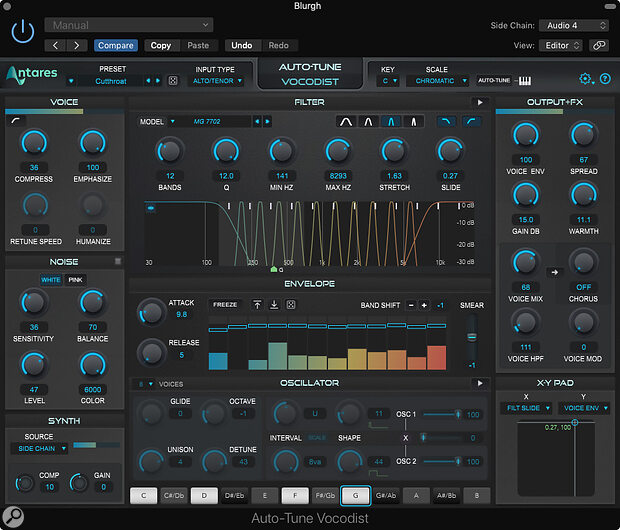Click the OSC 2 level slider
The height and width of the screenshot is (530, 620).
441,461
